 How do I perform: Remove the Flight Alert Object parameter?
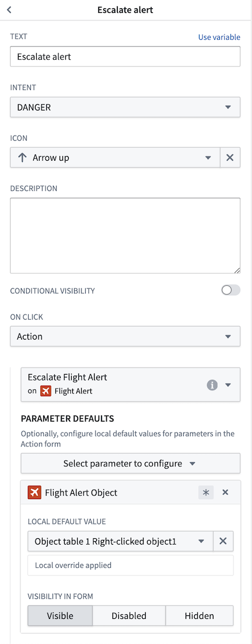225,493
